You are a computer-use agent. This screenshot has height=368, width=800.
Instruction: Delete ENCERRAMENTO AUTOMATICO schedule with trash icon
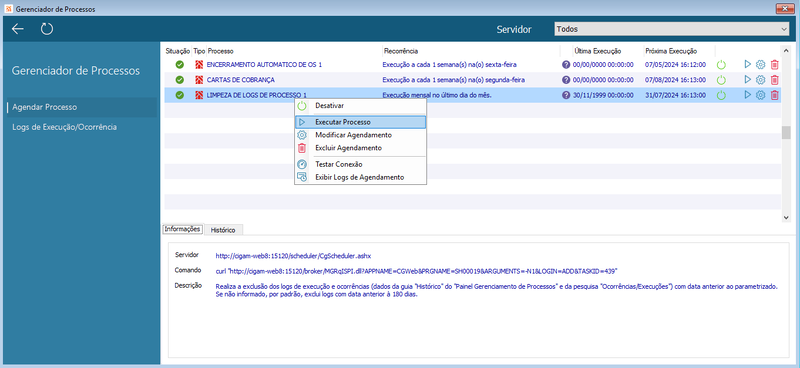[774, 65]
